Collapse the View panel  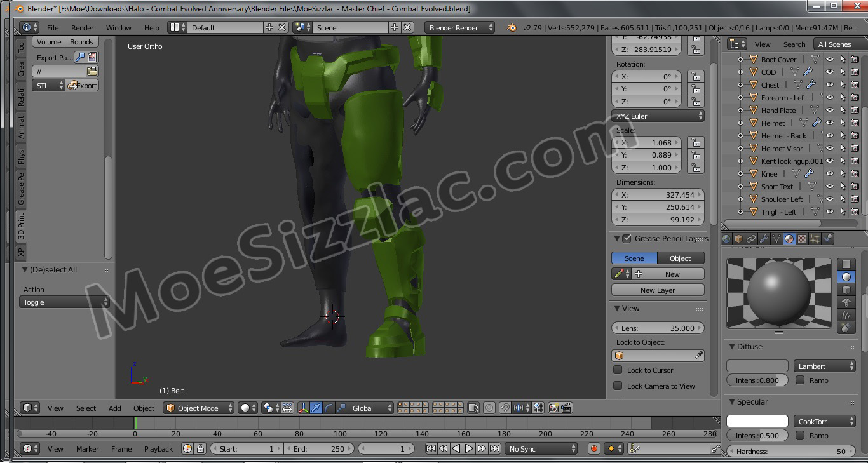point(616,308)
